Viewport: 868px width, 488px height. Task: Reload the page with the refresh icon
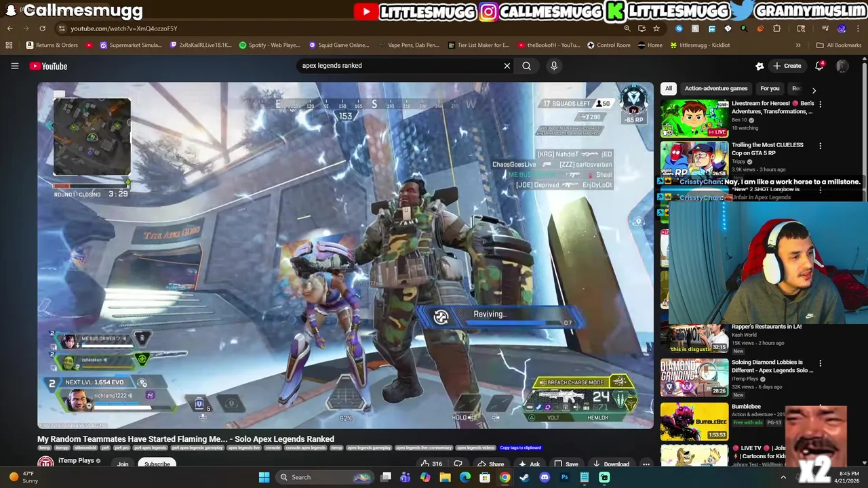42,28
